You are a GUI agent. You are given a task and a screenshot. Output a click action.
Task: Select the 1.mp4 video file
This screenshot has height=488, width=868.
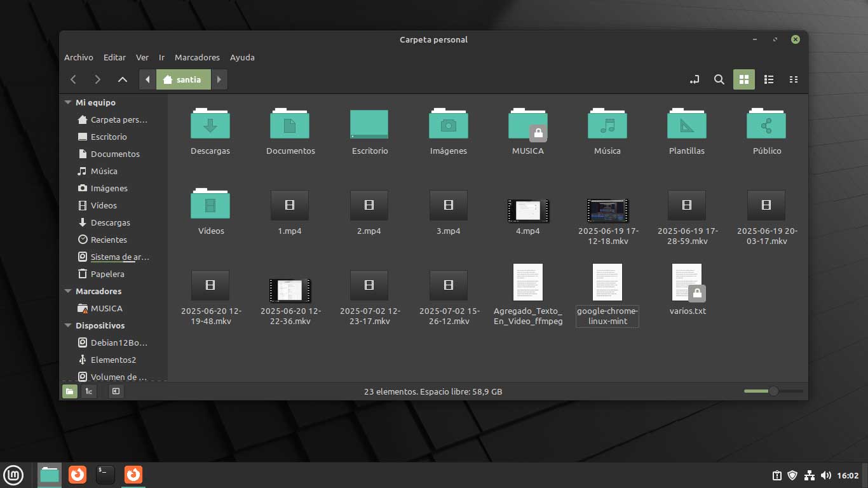pyautogui.click(x=290, y=205)
